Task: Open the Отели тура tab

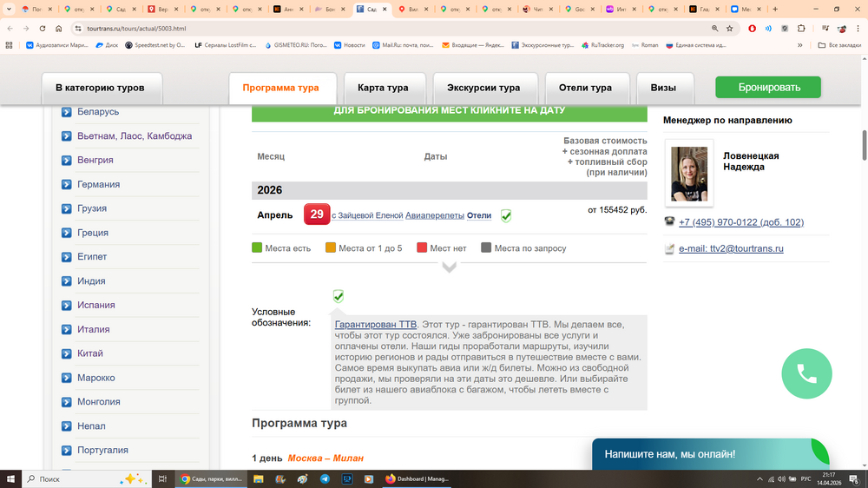Action: pyautogui.click(x=584, y=88)
